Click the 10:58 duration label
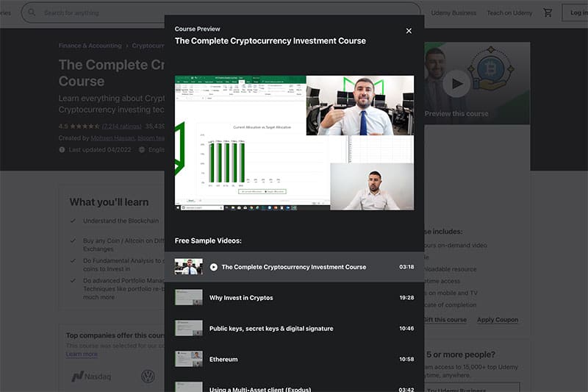588x392 pixels. (x=406, y=359)
